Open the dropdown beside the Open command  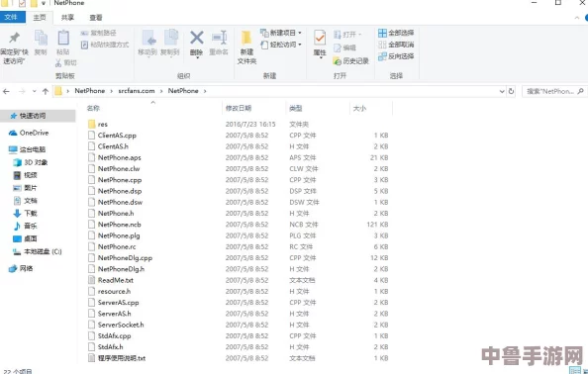point(359,35)
